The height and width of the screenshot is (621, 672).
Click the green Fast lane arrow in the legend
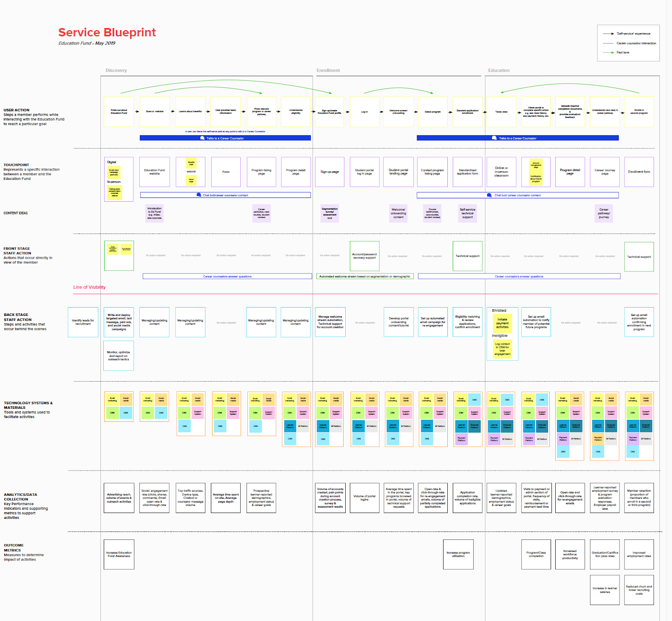(608, 53)
